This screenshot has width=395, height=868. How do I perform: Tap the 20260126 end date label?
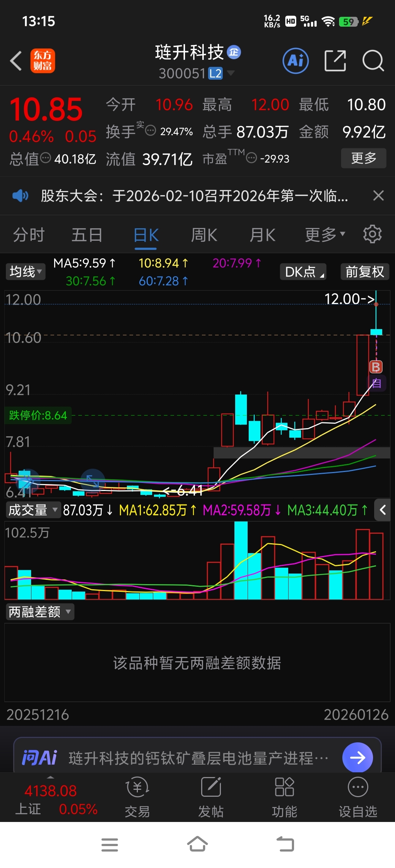[x=356, y=715]
